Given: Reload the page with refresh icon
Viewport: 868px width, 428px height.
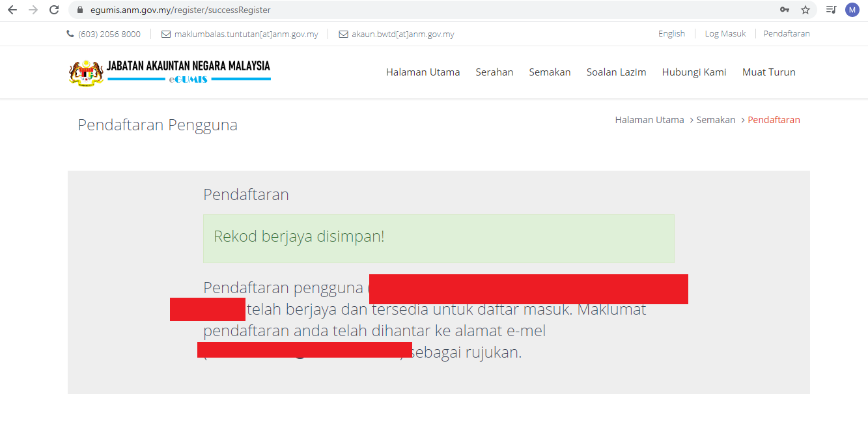Looking at the screenshot, I should click(54, 10).
